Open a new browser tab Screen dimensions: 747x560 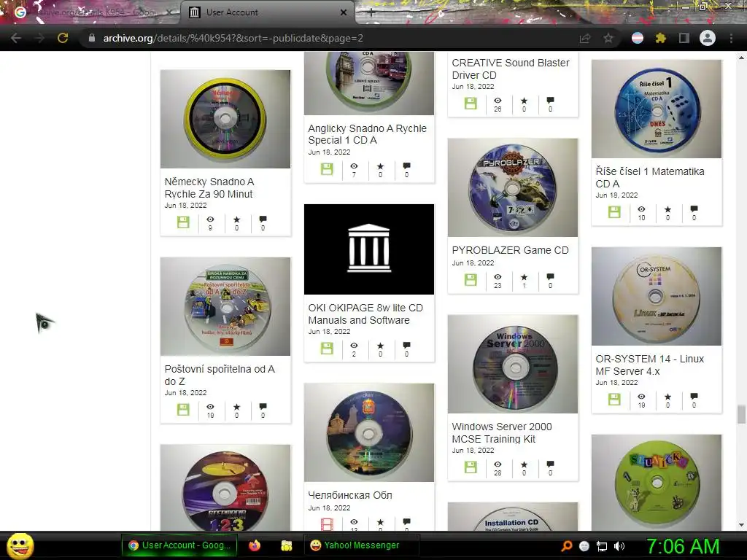(x=371, y=13)
